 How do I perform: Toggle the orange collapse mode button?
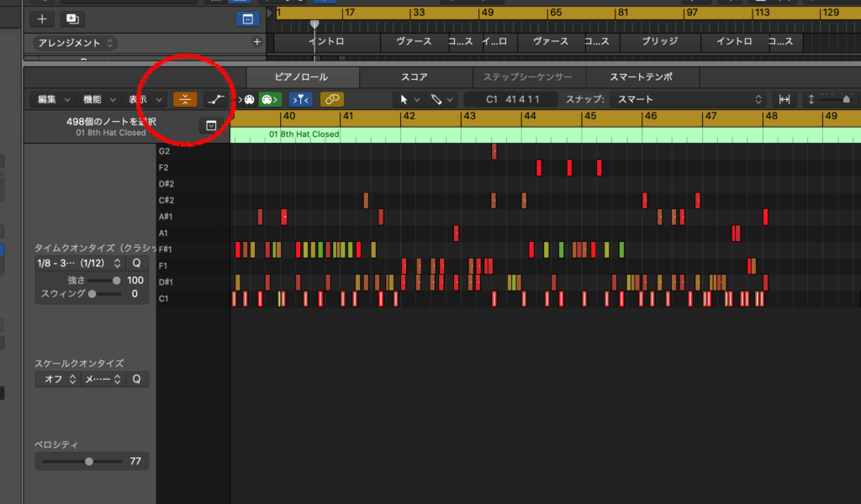pos(185,99)
